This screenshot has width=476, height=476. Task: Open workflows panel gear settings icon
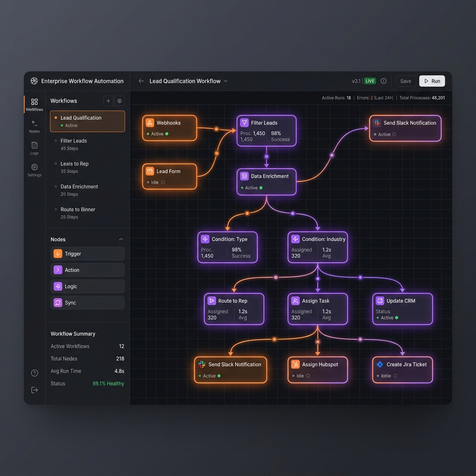(x=119, y=101)
